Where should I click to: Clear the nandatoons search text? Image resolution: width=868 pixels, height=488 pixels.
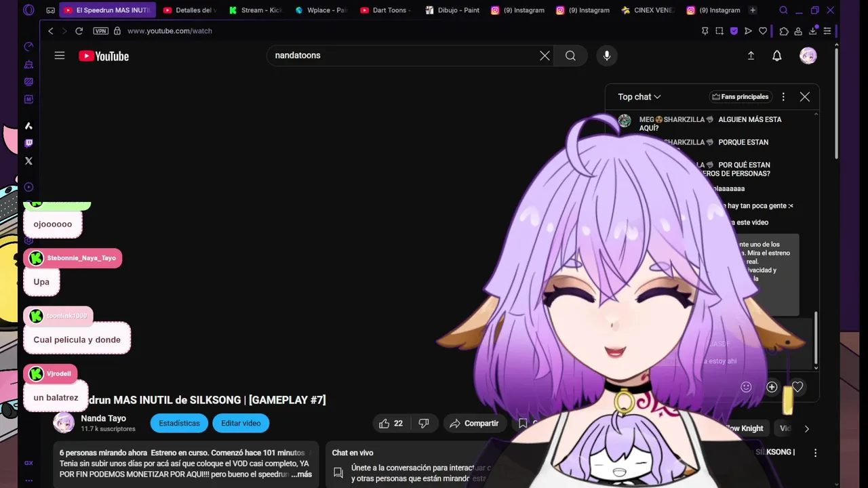click(545, 56)
